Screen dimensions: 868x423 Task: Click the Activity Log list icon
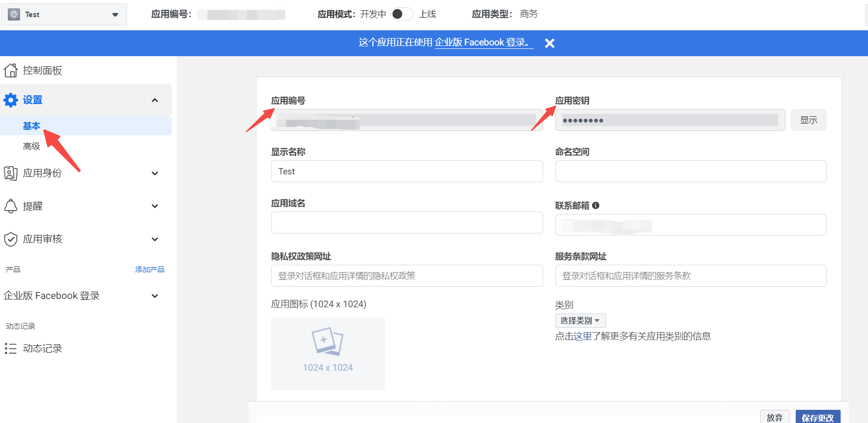tap(11, 348)
